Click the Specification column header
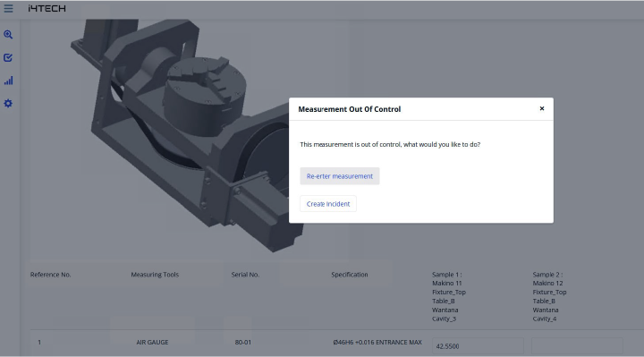The image size is (644, 357). point(350,275)
